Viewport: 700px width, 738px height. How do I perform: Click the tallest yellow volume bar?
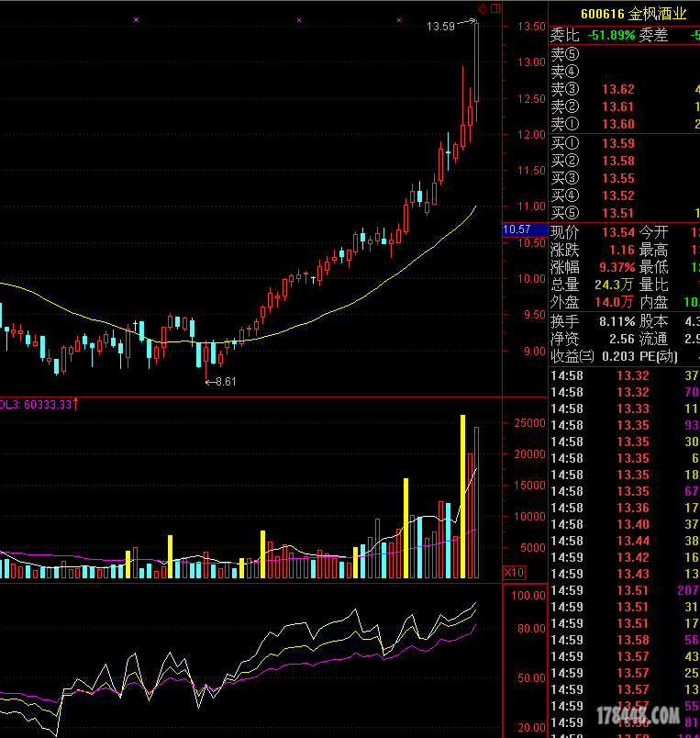[462, 497]
